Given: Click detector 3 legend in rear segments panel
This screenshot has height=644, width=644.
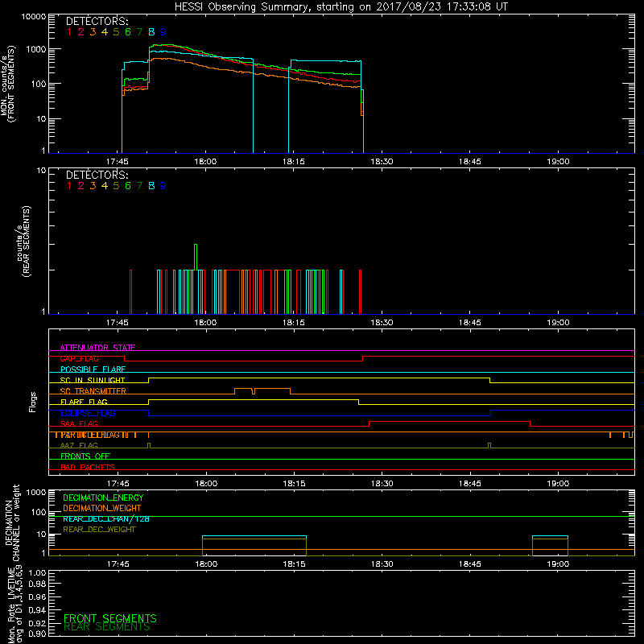Looking at the screenshot, I should tap(93, 186).
